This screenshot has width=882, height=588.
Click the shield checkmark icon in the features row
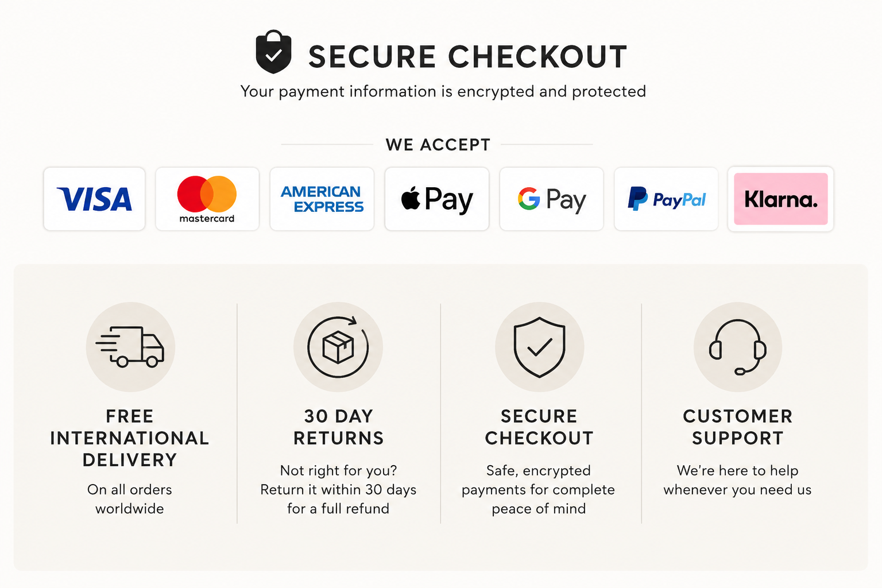540,347
